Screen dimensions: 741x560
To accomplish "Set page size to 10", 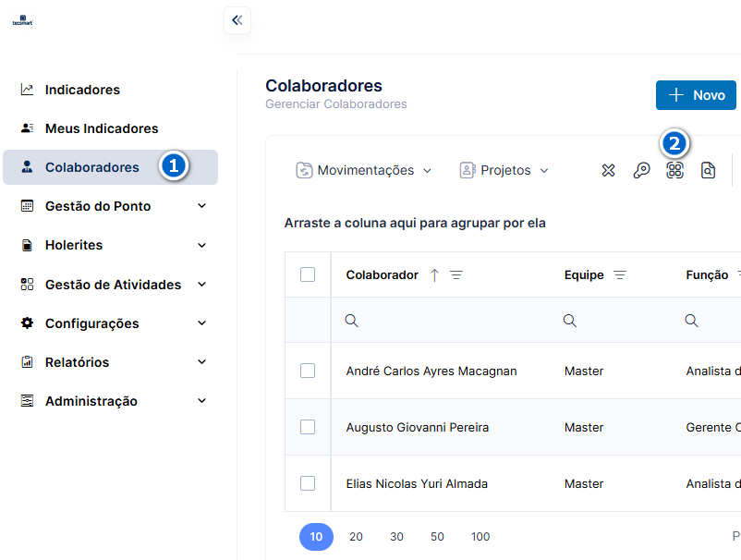I will tap(316, 536).
